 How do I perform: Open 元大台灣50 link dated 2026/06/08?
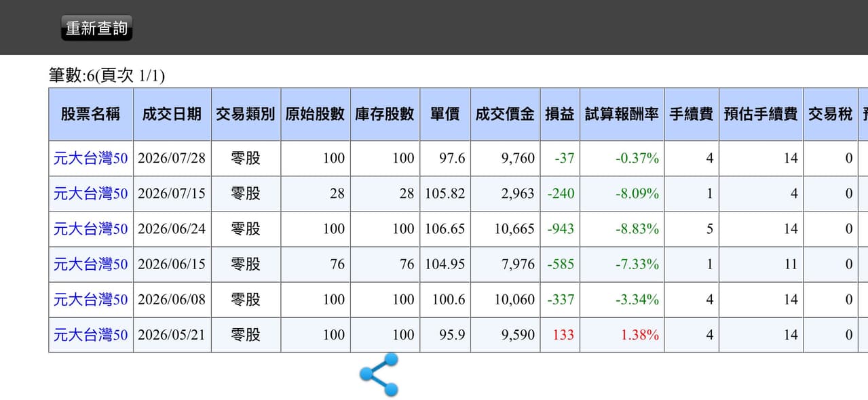pyautogui.click(x=90, y=300)
